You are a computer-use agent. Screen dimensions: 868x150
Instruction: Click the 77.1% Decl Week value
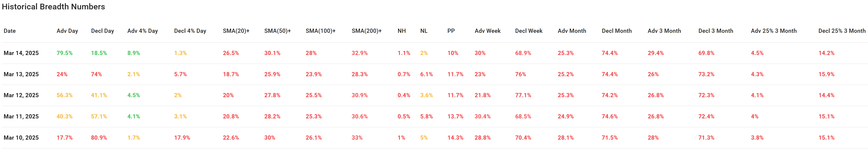523,95
